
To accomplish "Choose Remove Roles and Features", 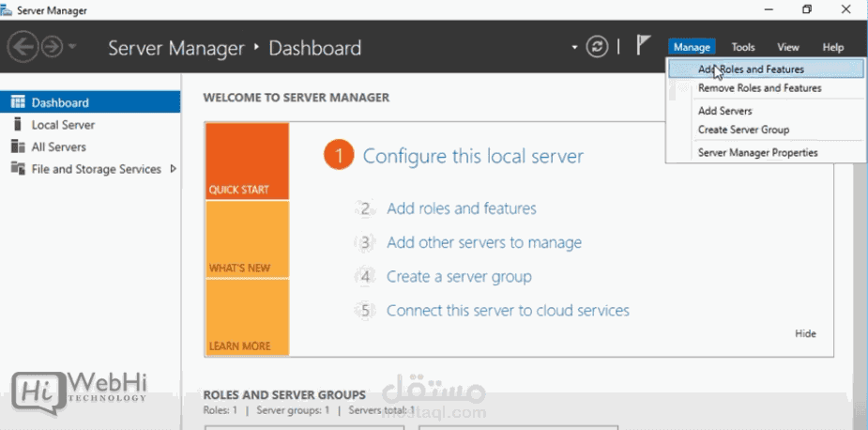I will pyautogui.click(x=766, y=88).
